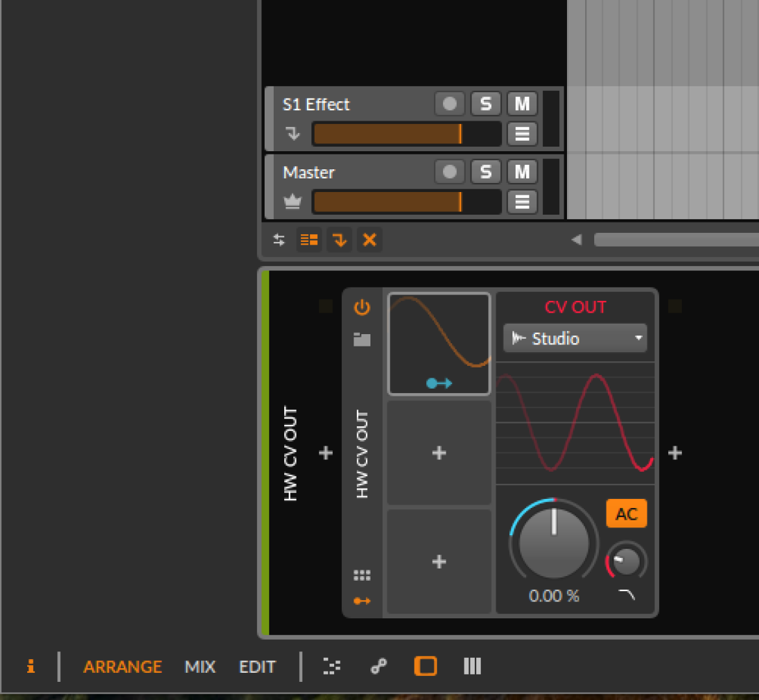
Task: Click the CV OUT waveform display
Action: pos(575,423)
